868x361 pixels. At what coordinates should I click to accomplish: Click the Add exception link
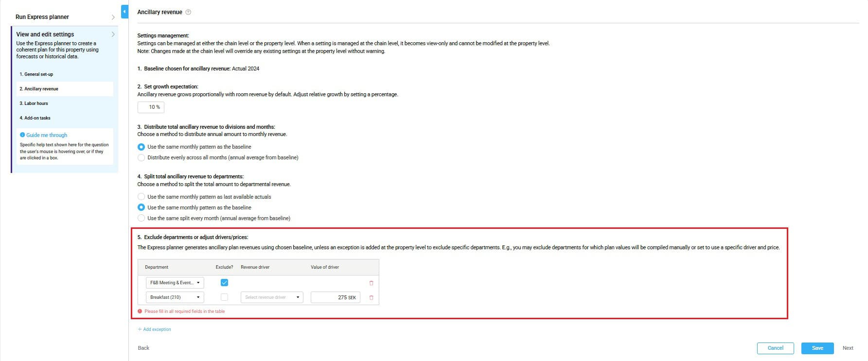pos(155,329)
